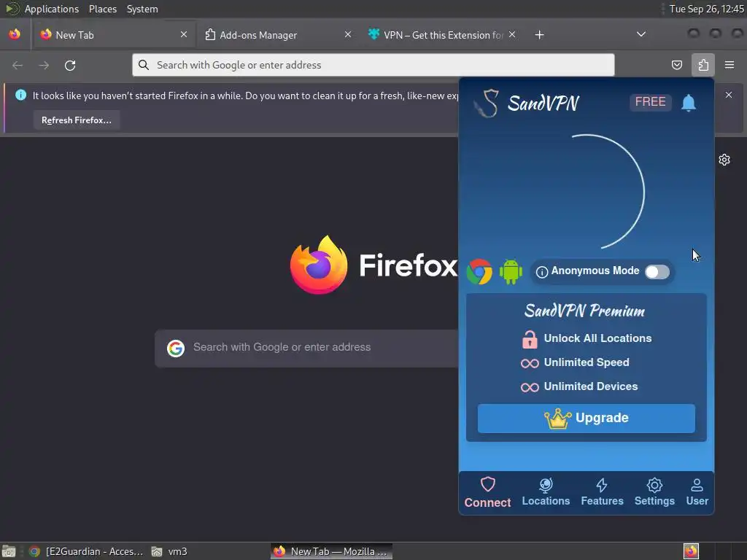Click the Connect shield icon

(x=487, y=484)
